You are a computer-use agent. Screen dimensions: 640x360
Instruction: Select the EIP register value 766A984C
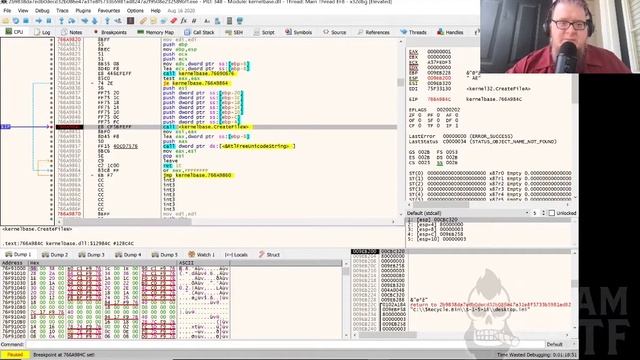click(439, 99)
